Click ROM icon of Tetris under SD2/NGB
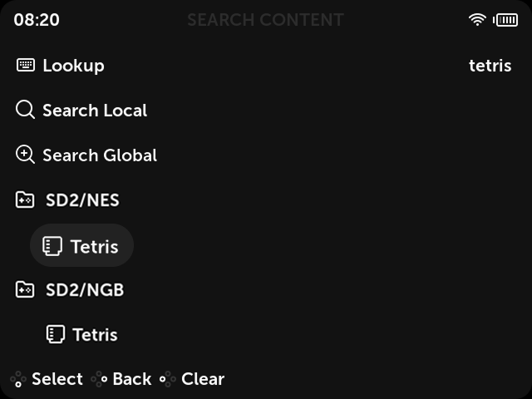 point(56,334)
